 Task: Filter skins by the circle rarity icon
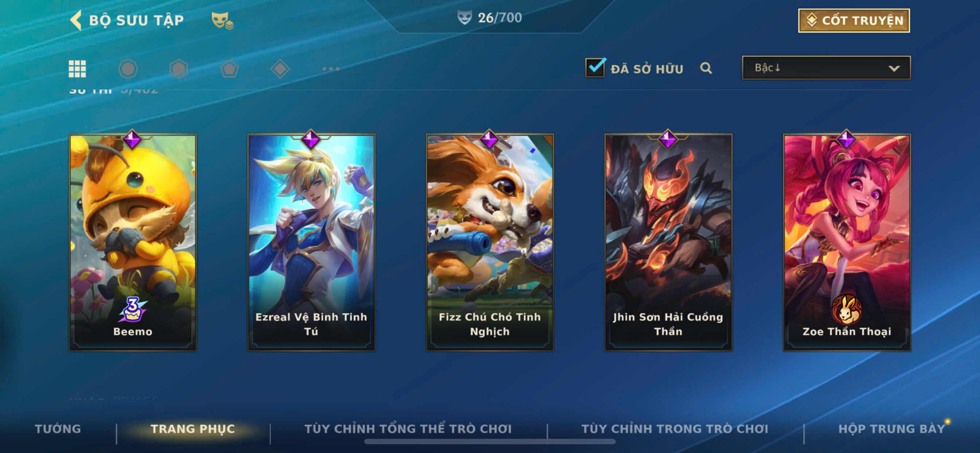(128, 69)
